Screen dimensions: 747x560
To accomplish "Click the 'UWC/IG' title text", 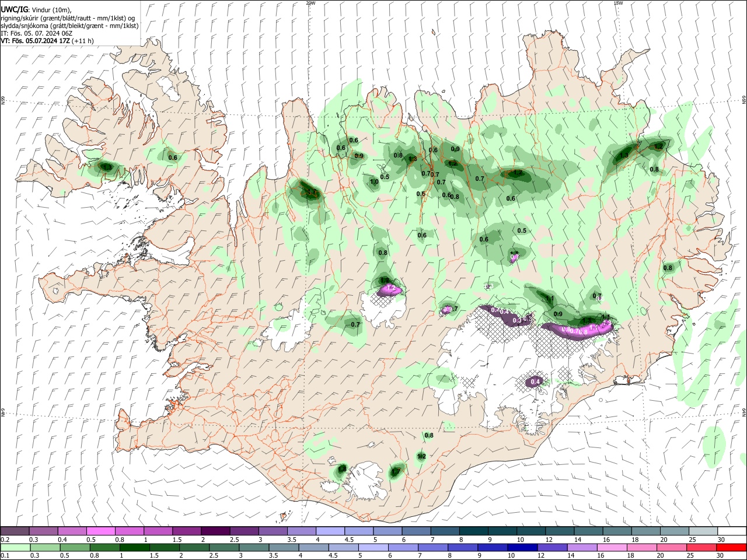I will coord(14,10).
